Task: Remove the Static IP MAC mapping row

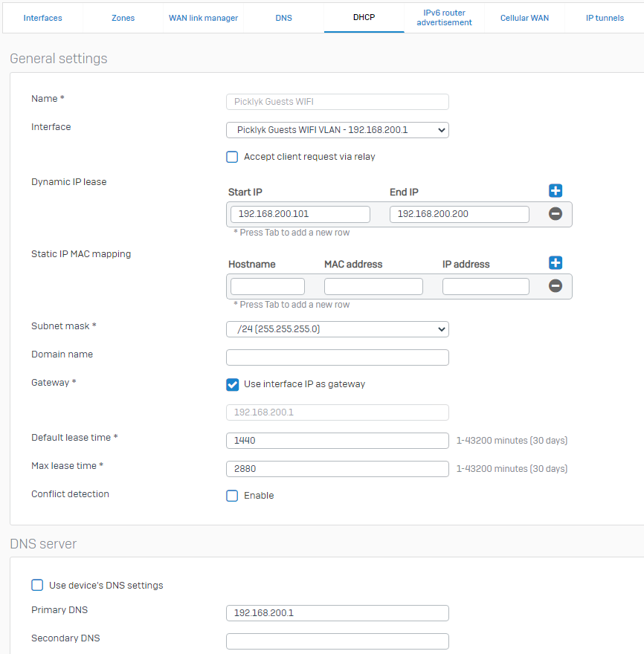Action: (x=555, y=286)
